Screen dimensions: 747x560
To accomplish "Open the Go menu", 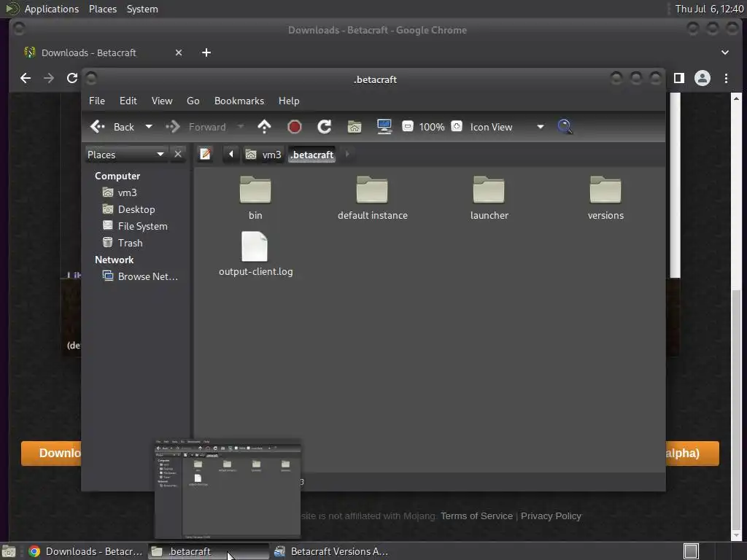I will coord(193,101).
